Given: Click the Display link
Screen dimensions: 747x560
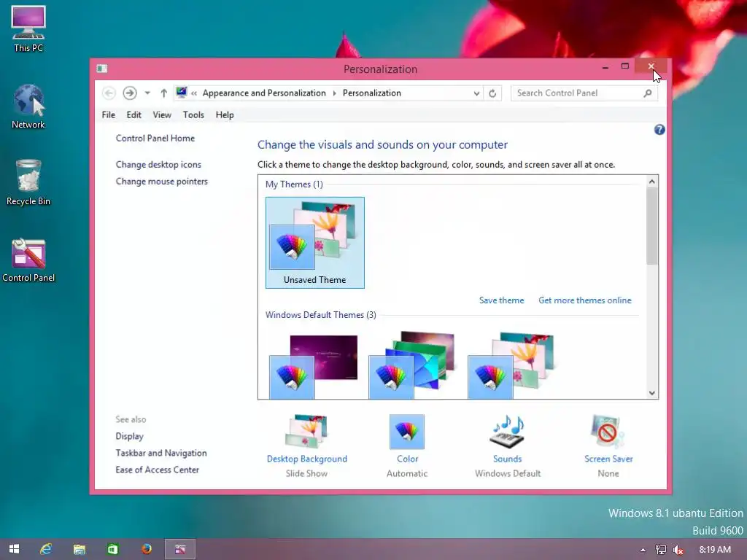Looking at the screenshot, I should (129, 436).
